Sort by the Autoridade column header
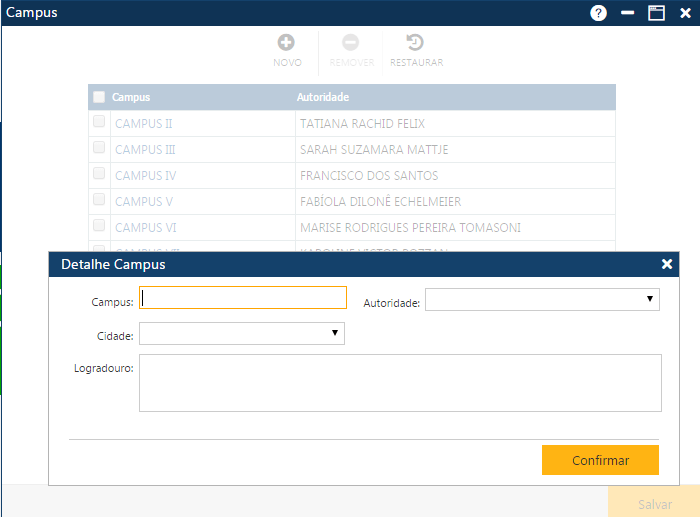The width and height of the screenshot is (700, 517). click(x=323, y=97)
